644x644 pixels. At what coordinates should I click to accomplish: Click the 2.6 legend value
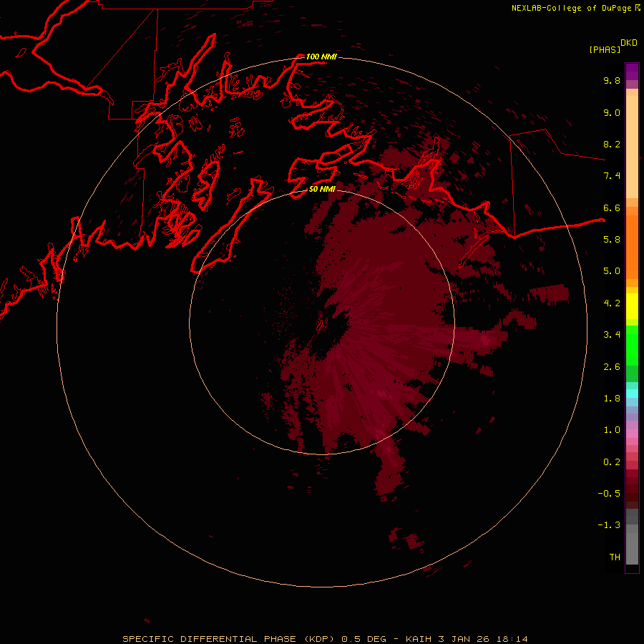[x=612, y=367]
